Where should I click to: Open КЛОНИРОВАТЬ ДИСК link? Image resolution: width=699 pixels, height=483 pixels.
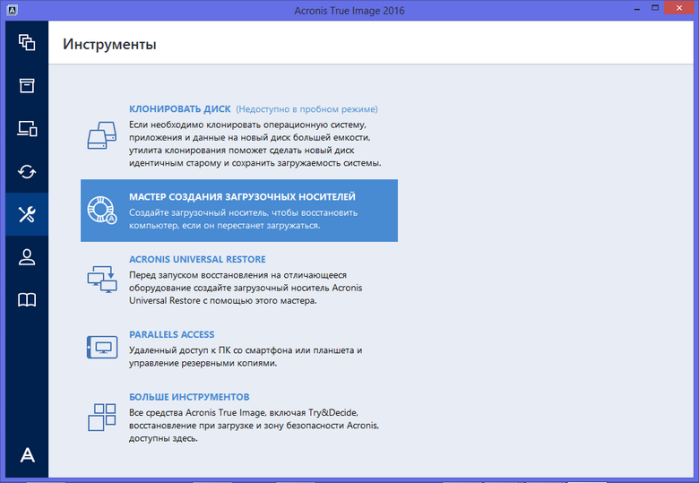tap(180, 109)
